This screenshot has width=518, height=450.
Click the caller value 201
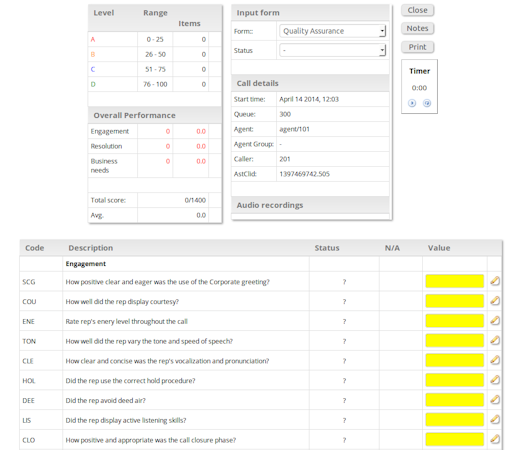(x=285, y=159)
